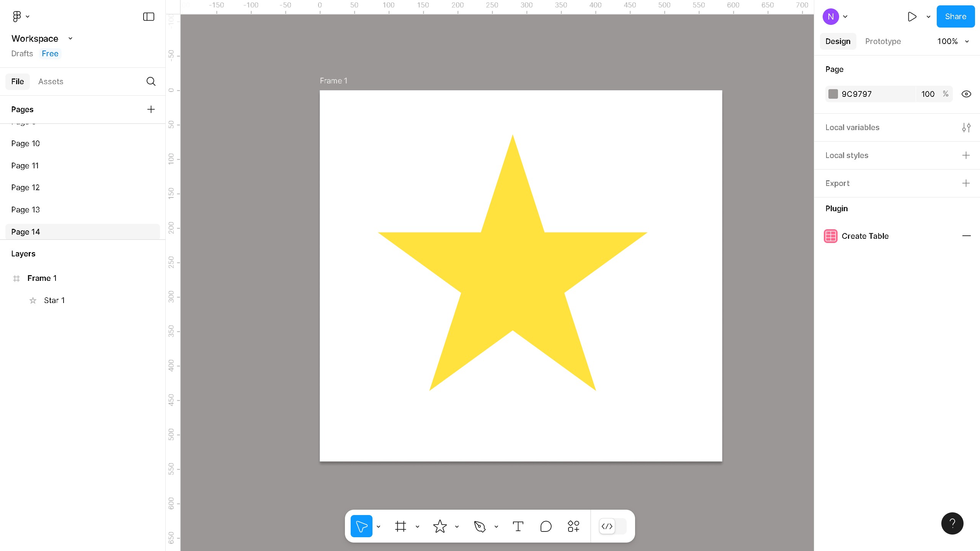This screenshot has height=551, width=980.
Task: Open Local variables settings icon
Action: coord(966,127)
